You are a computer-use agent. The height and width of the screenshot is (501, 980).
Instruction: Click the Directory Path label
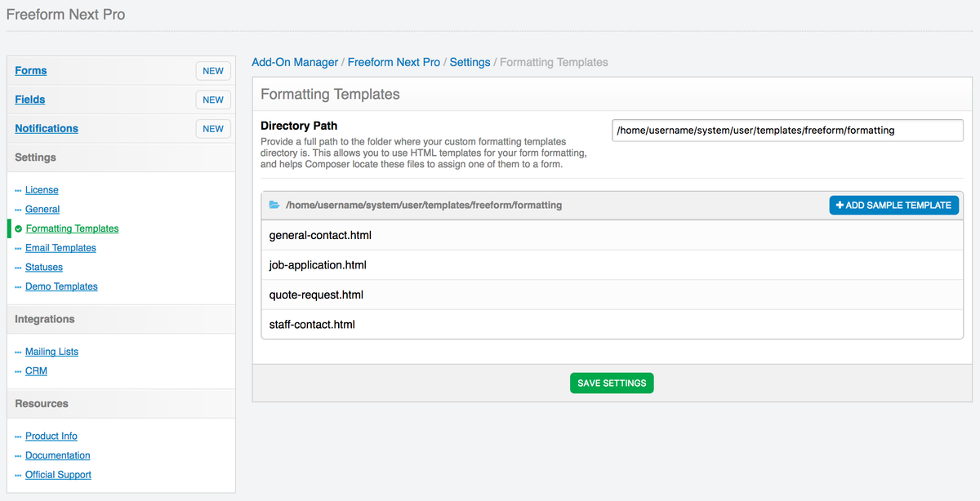[x=299, y=126]
